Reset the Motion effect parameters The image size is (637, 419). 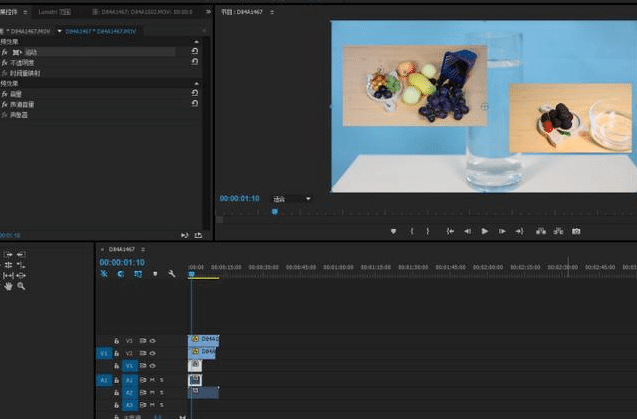coord(194,50)
